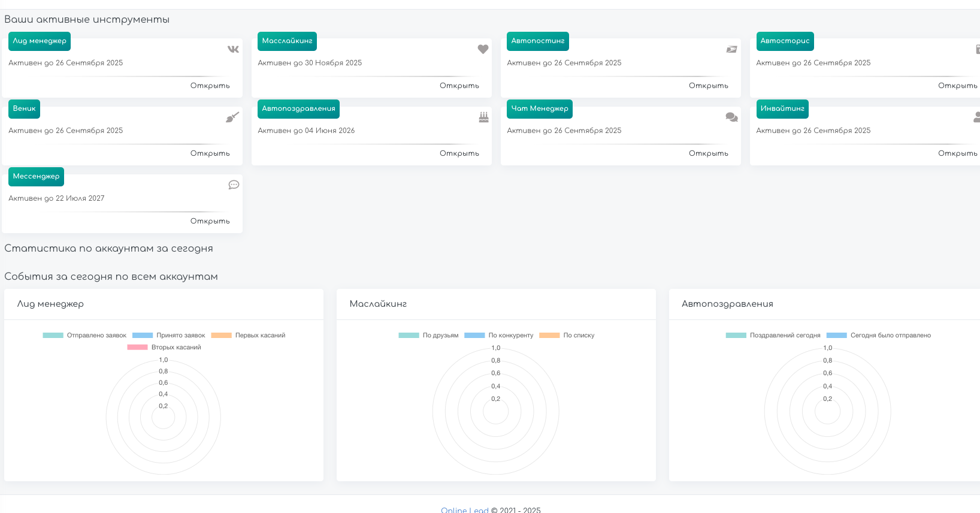Click the chat bubbles icon on Чат Менеджер card
This screenshot has width=980, height=513.
[x=731, y=117]
